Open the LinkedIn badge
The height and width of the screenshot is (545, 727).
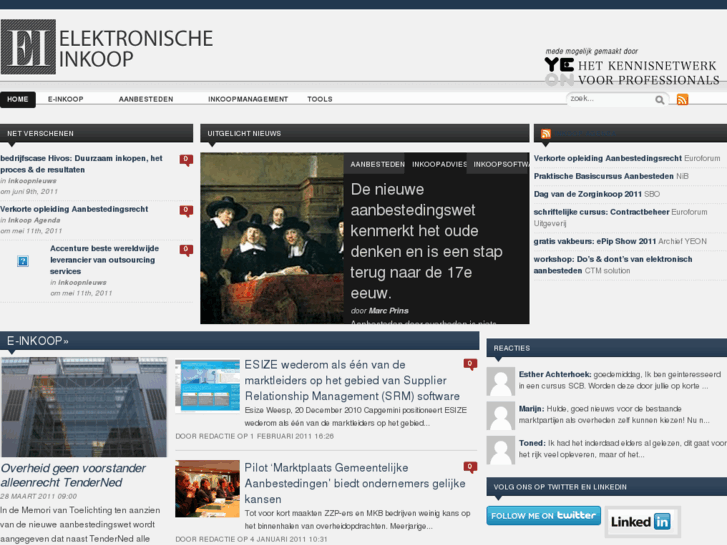pyautogui.click(x=642, y=522)
